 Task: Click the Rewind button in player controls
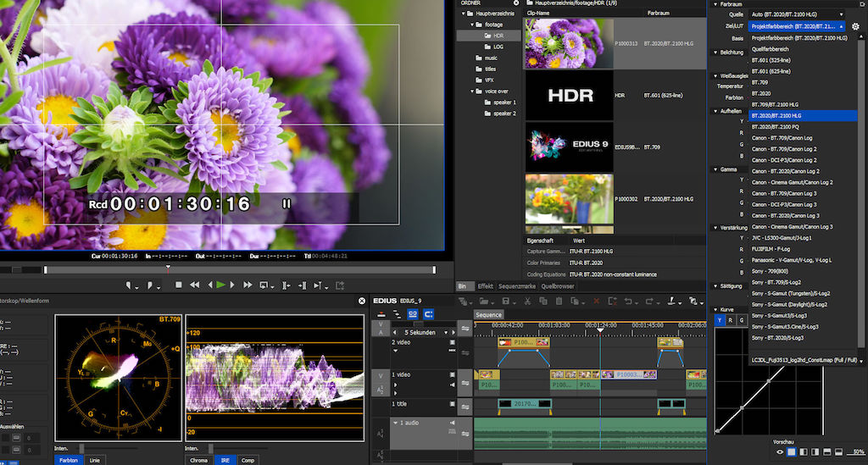[x=194, y=285]
